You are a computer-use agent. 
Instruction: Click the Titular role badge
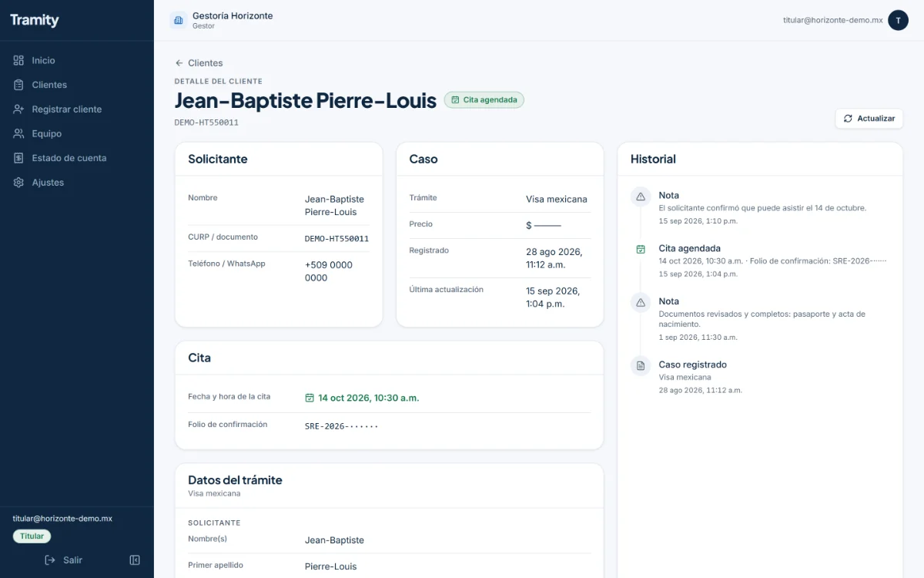pyautogui.click(x=32, y=536)
